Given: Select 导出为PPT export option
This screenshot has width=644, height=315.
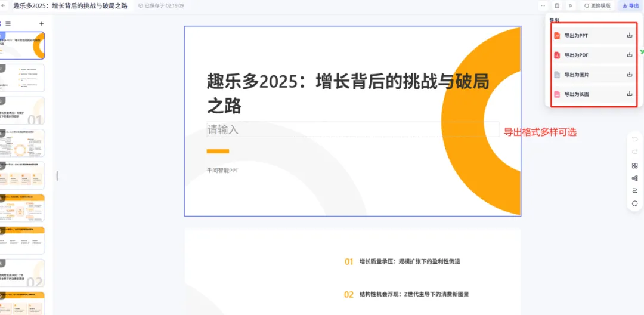Looking at the screenshot, I should tap(593, 36).
